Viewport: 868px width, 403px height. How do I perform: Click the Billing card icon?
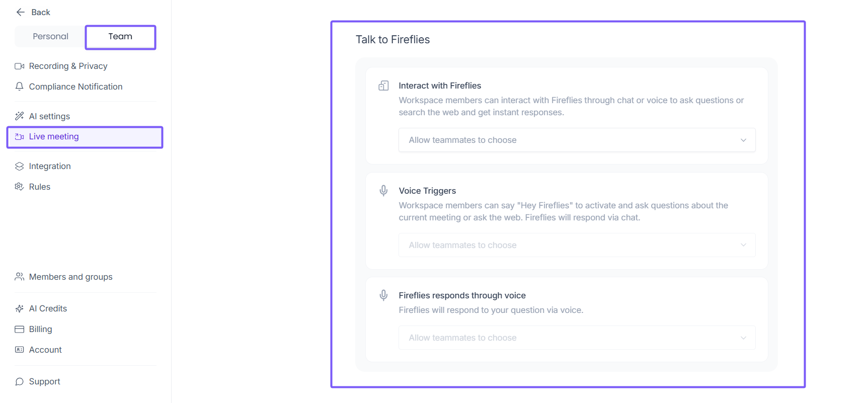click(20, 330)
